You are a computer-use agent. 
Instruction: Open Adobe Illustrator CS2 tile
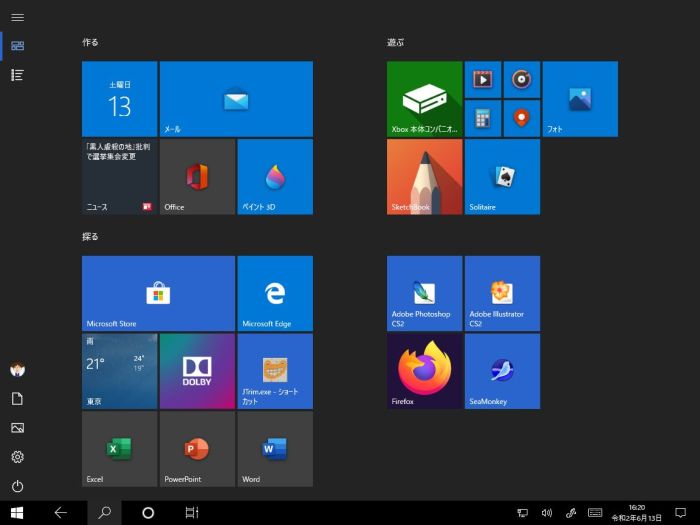pyautogui.click(x=502, y=293)
